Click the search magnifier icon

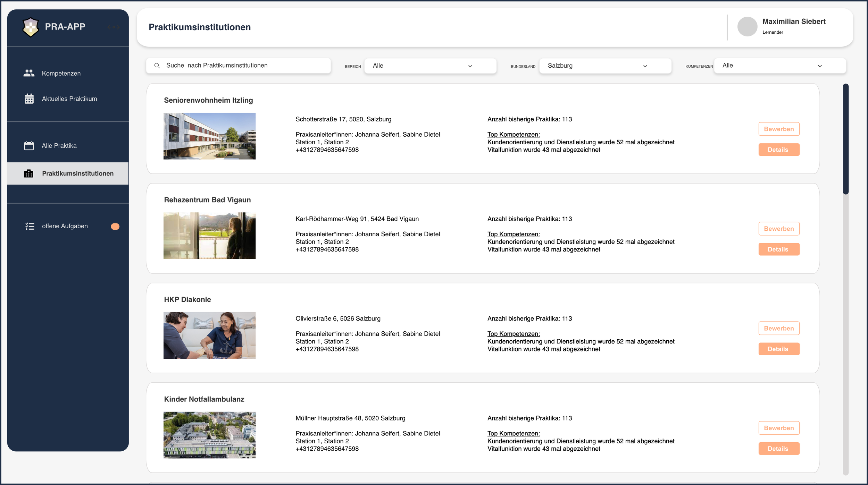[157, 66]
